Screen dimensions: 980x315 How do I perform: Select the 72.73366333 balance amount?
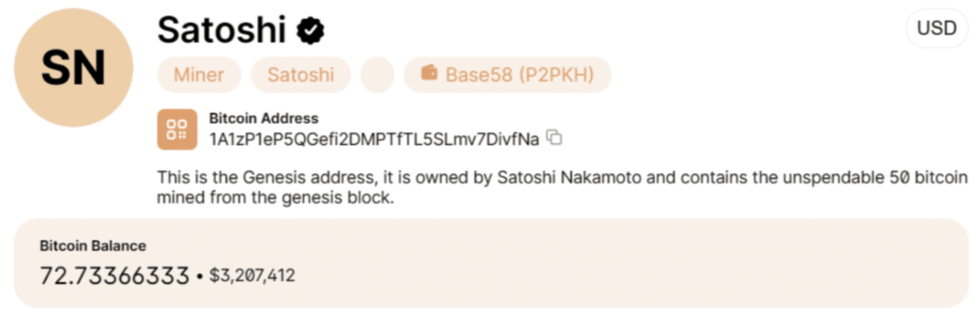click(115, 276)
